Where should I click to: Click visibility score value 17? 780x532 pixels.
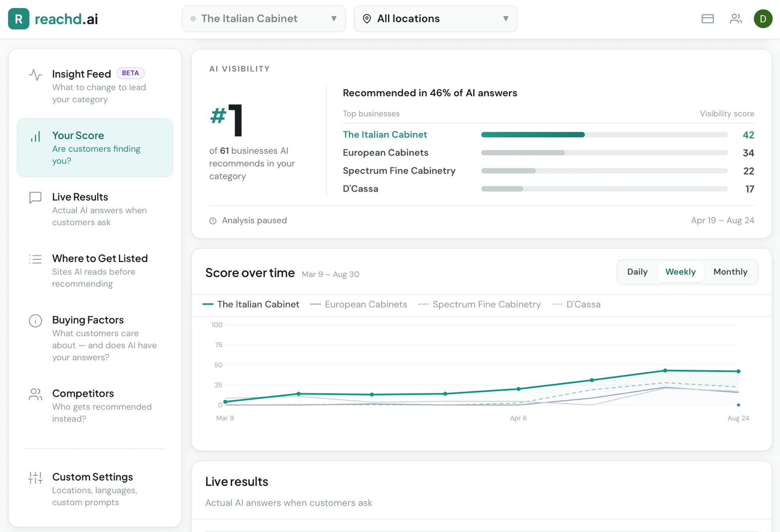click(750, 189)
